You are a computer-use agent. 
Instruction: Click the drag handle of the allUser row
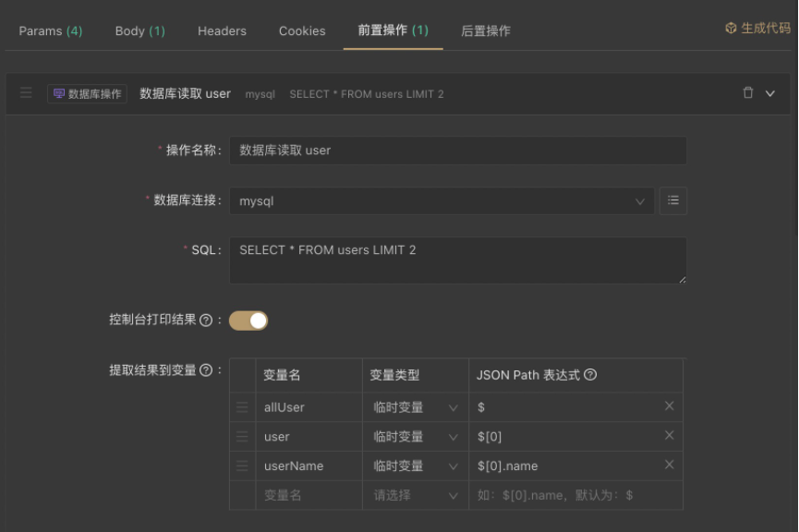(x=242, y=407)
